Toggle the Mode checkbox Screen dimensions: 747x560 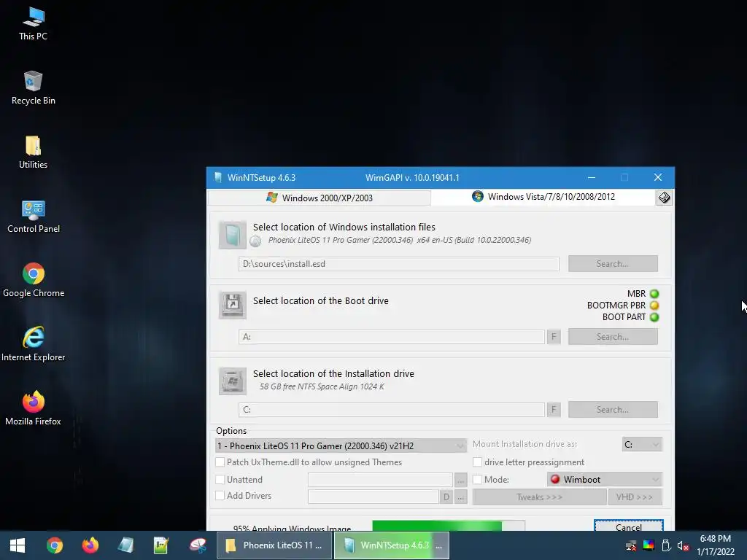click(477, 480)
